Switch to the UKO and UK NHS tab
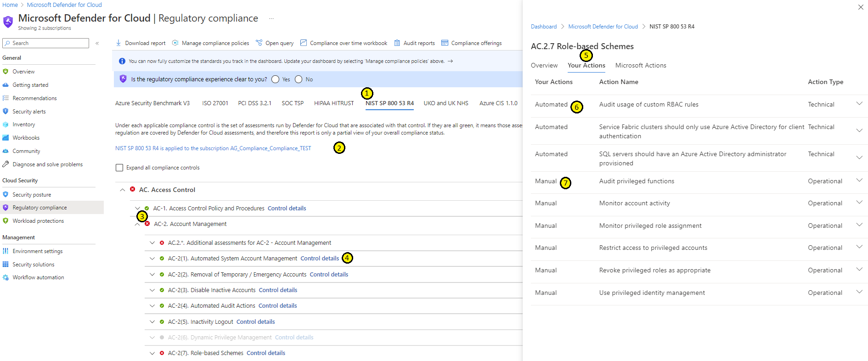Image resolution: width=868 pixels, height=361 pixels. click(446, 103)
